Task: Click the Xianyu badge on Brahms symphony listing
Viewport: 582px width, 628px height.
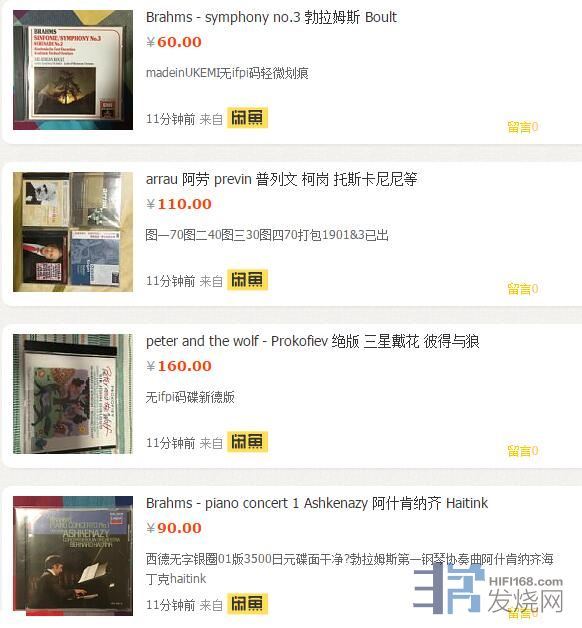Action: click(247, 118)
